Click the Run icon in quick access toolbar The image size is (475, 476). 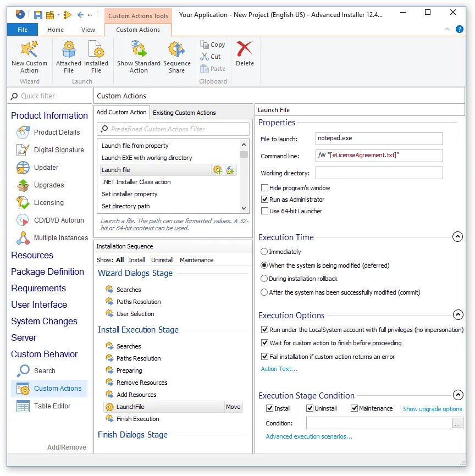click(68, 15)
